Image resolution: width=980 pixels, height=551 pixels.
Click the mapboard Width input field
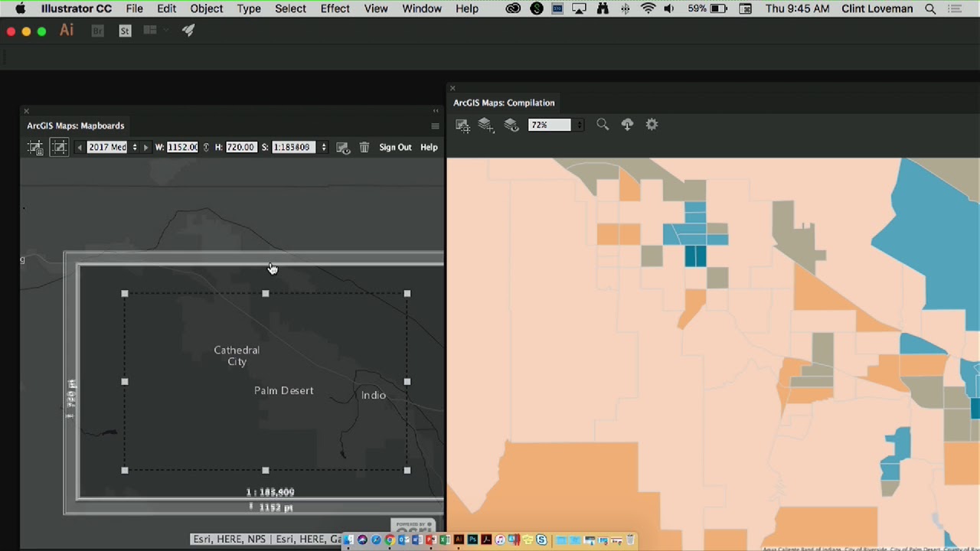(x=182, y=147)
